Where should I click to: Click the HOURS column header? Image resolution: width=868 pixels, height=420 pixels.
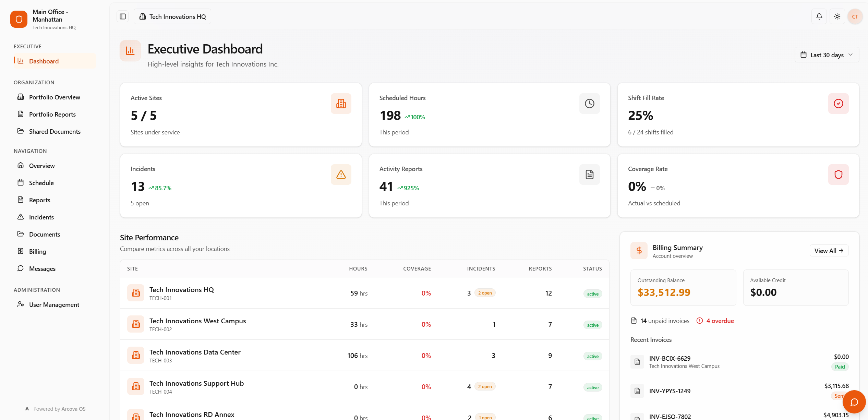tap(358, 268)
